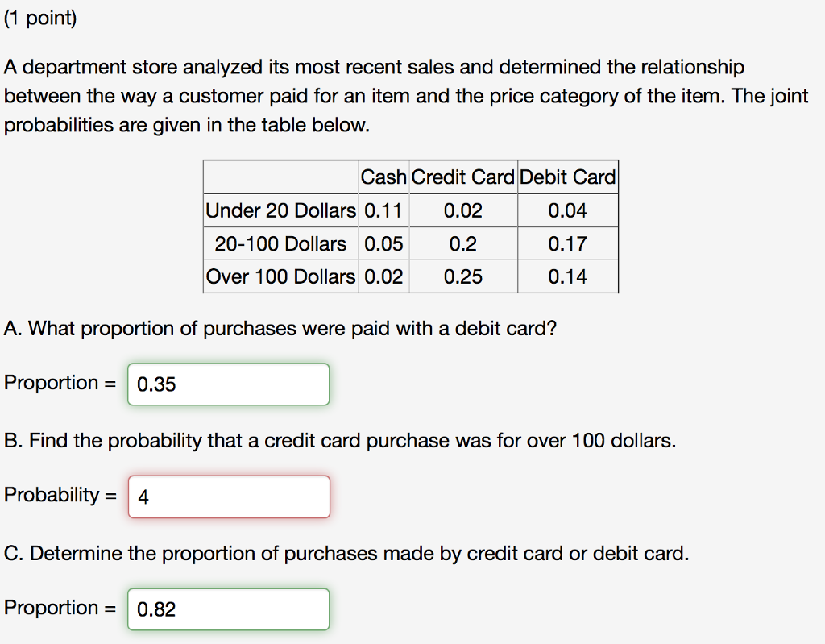This screenshot has width=825, height=644.
Task: Select the Cash column header
Action: 383,177
